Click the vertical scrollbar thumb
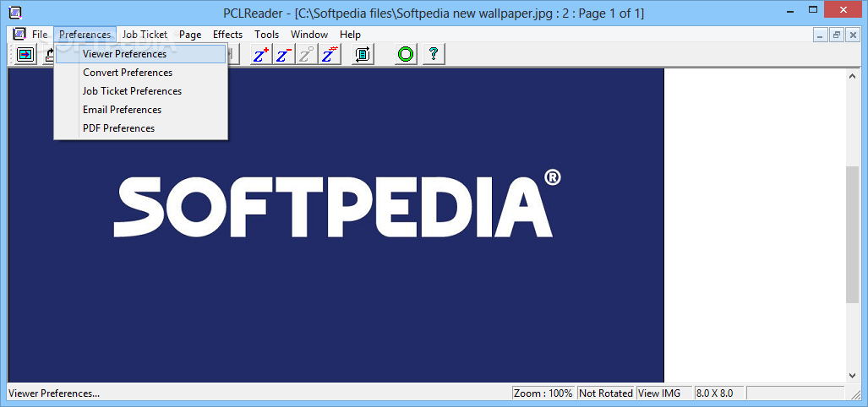The width and height of the screenshot is (868, 407). [x=853, y=234]
